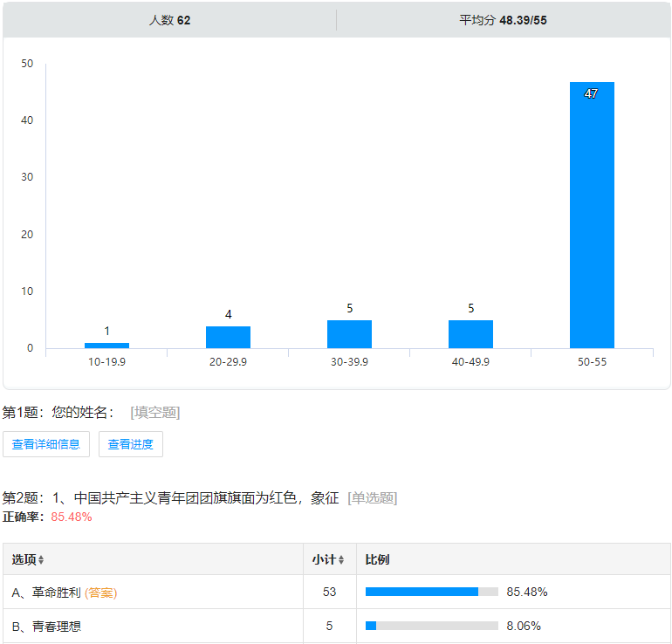Click the 第2题 question title text
672x644 pixels.
(170, 498)
